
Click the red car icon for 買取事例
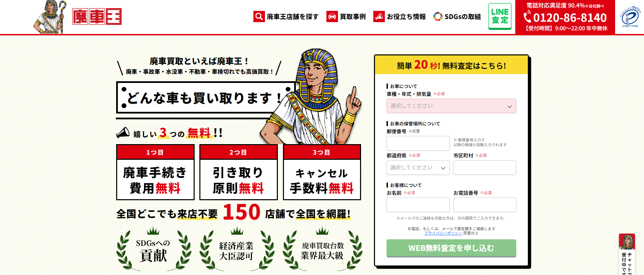(332, 16)
